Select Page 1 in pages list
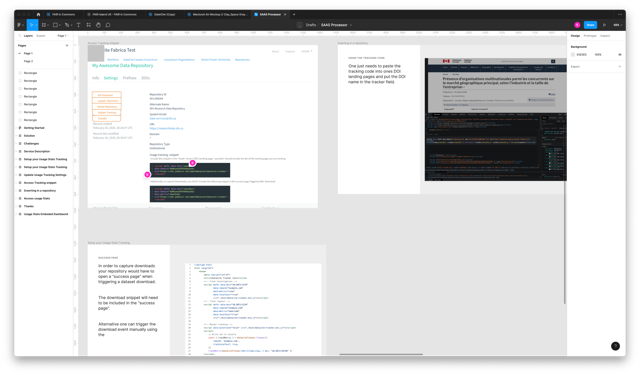Screen dimensions: 640x375 pyautogui.click(x=28, y=53)
